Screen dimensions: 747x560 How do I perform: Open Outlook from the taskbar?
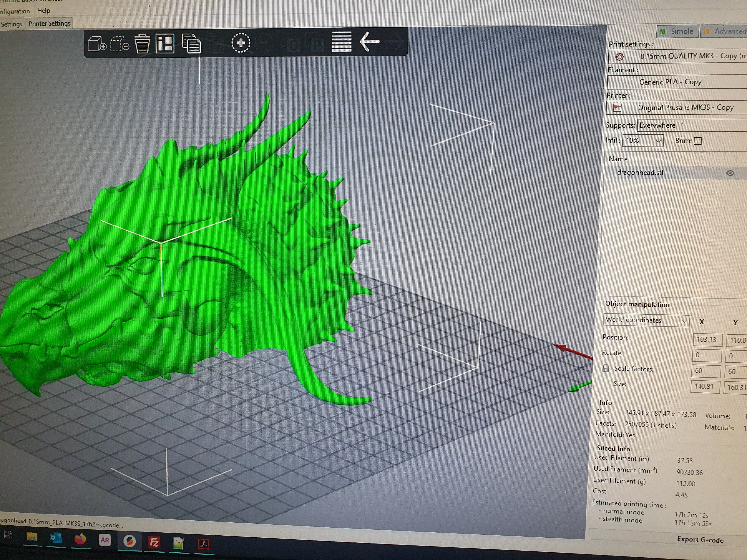pos(56,538)
